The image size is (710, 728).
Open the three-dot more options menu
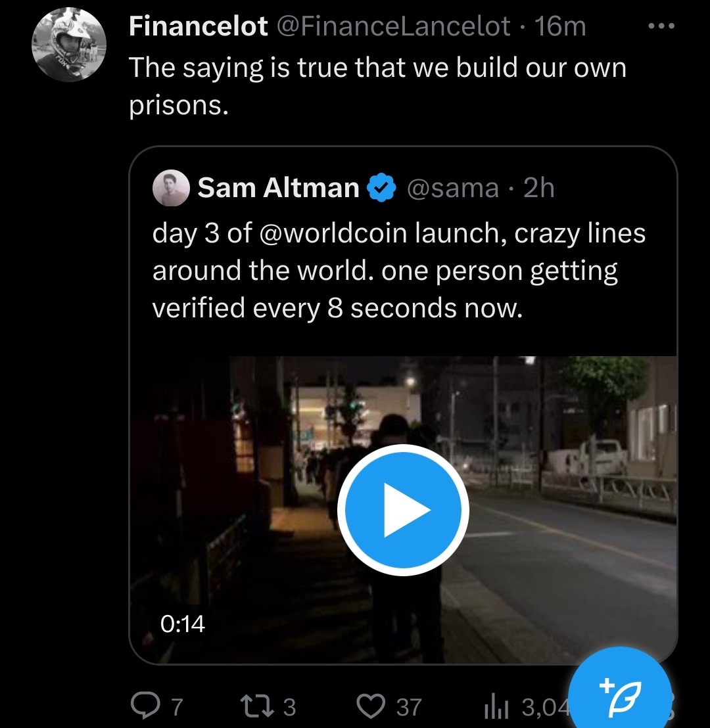[661, 27]
